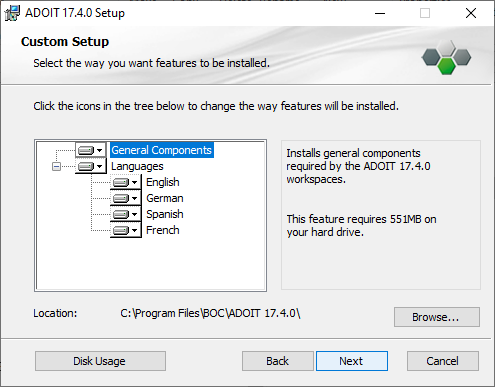The width and height of the screenshot is (495, 387).
Task: Select General Components tree item
Action: [x=162, y=150]
